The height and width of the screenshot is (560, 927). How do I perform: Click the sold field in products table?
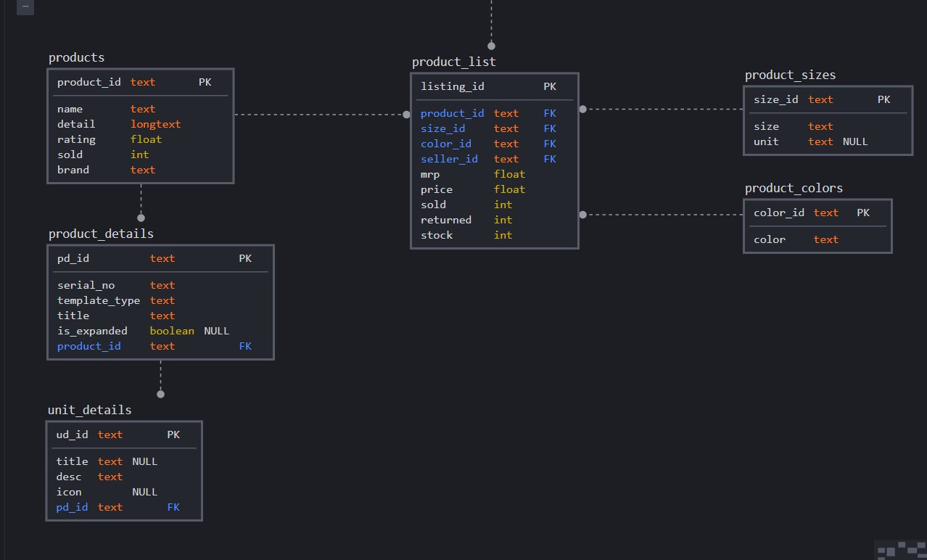(70, 155)
